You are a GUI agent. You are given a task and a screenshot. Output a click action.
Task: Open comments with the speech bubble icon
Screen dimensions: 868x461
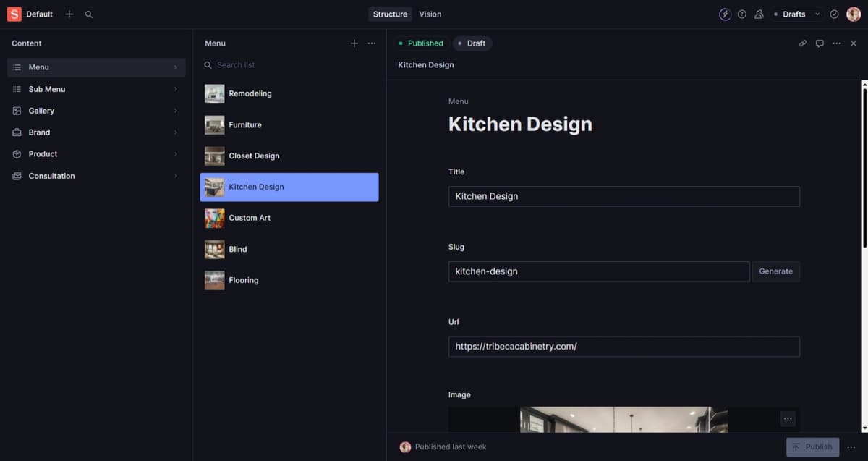coord(819,43)
